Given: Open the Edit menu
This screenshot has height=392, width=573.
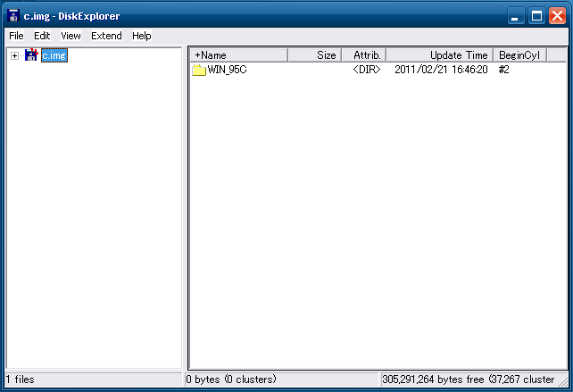Looking at the screenshot, I should (42, 36).
